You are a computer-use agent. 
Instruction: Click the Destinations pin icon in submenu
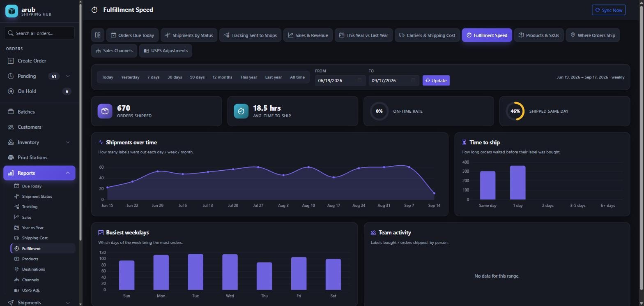[17, 269]
